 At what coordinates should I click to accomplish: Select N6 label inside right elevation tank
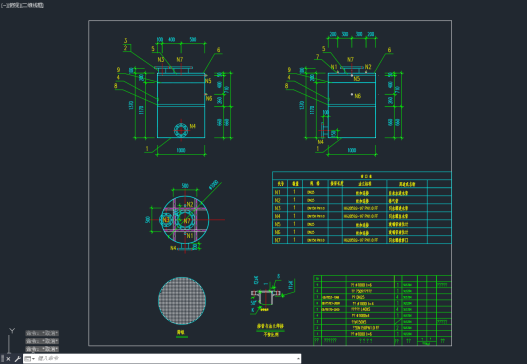tap(358, 96)
